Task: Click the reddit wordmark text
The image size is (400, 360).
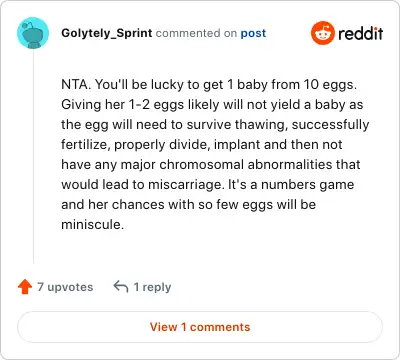Action: (x=360, y=33)
